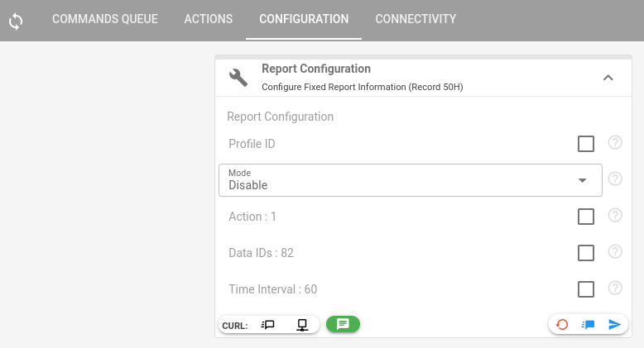Collapse the Report Configuration panel
The height and width of the screenshot is (348, 644).
608,78
